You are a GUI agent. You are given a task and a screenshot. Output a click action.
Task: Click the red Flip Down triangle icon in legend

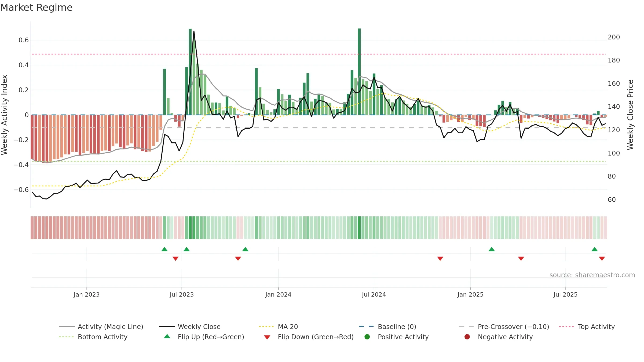[x=267, y=337]
